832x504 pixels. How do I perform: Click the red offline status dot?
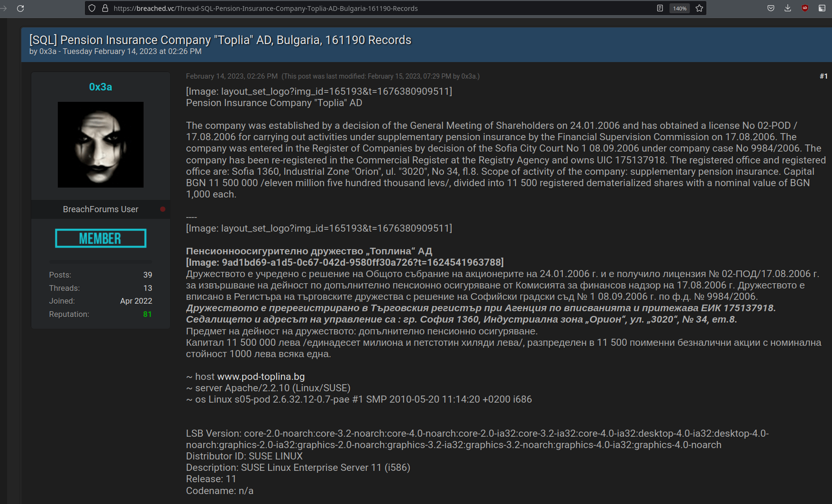[163, 209]
